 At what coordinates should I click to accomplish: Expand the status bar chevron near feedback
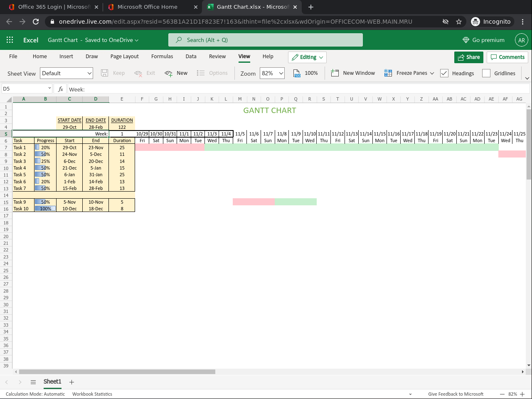pos(410,394)
